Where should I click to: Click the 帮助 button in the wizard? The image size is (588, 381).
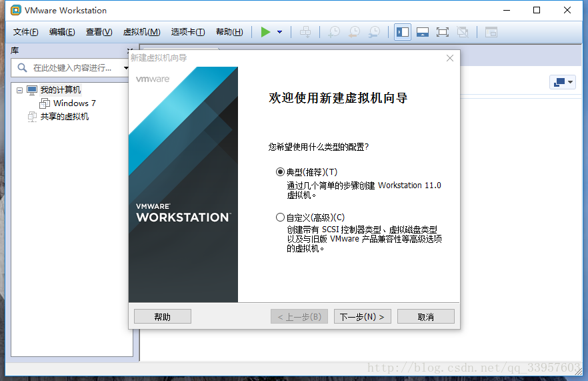[163, 316]
